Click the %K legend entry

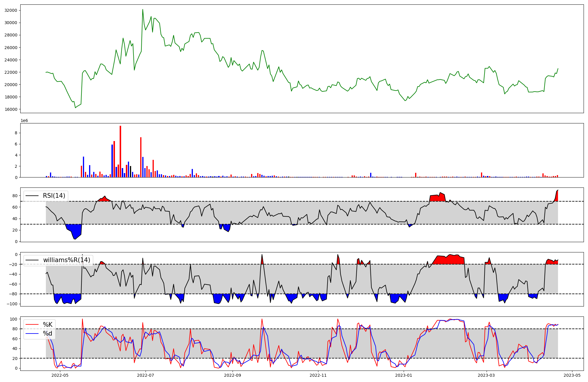(x=48, y=325)
